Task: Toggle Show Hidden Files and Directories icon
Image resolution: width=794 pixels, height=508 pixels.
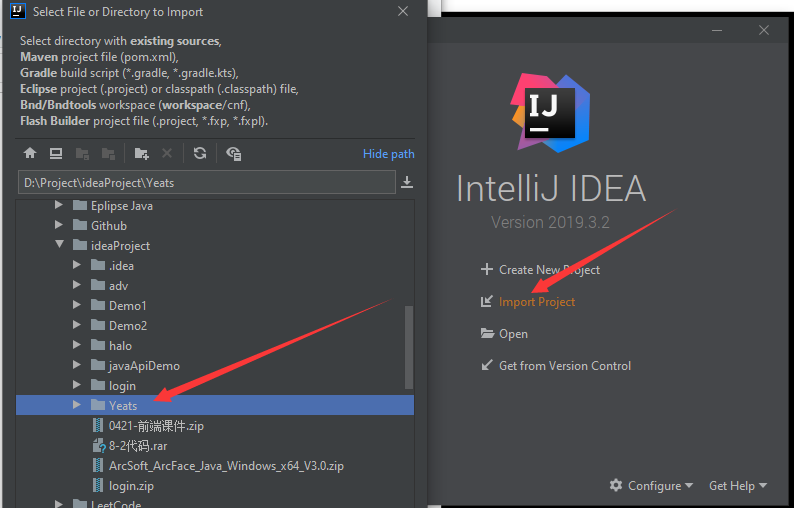Action: 233,153
